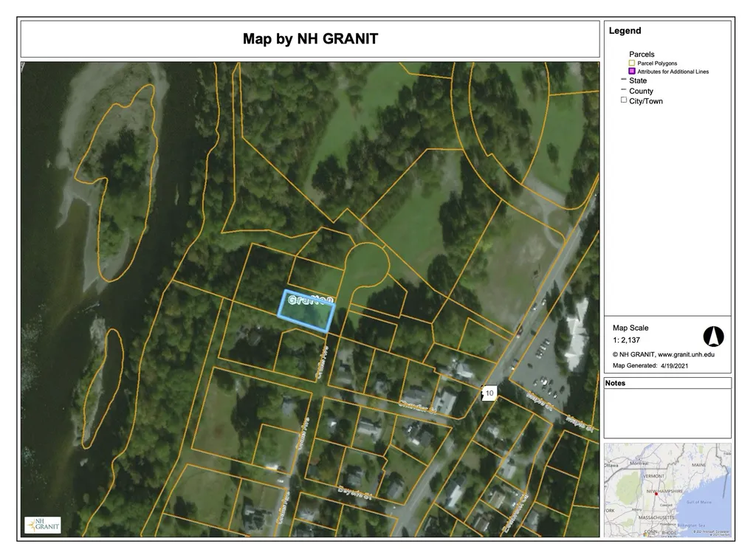Screen dimensions: 756x558
Task: Click the Map Generated date 4/19/2021
Action: (x=675, y=365)
